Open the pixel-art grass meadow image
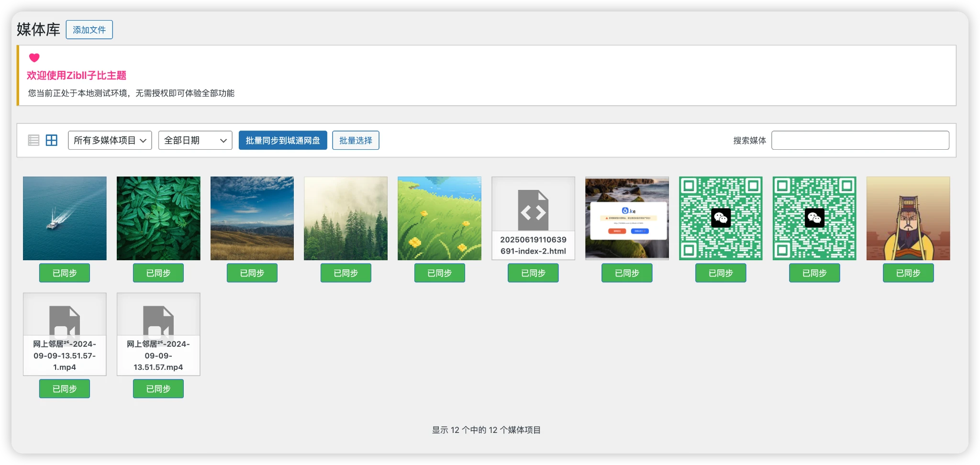This screenshot has height=465, width=980. [439, 218]
